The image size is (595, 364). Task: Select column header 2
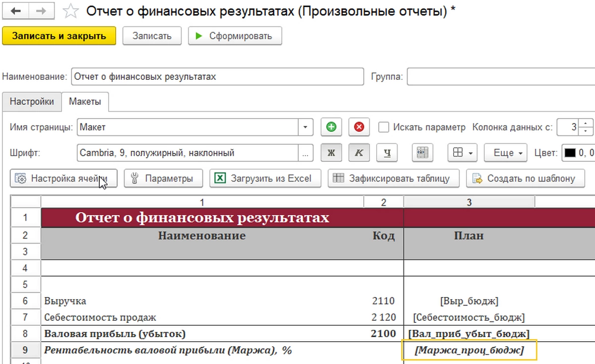384,202
